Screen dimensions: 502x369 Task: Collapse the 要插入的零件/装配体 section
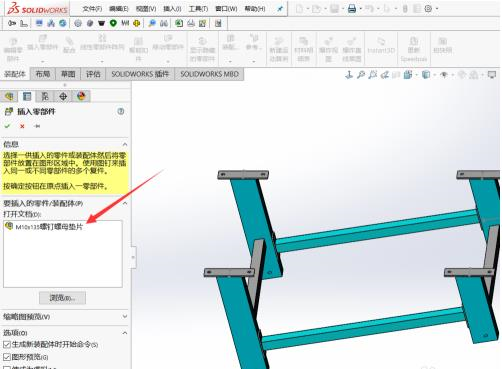[125, 203]
